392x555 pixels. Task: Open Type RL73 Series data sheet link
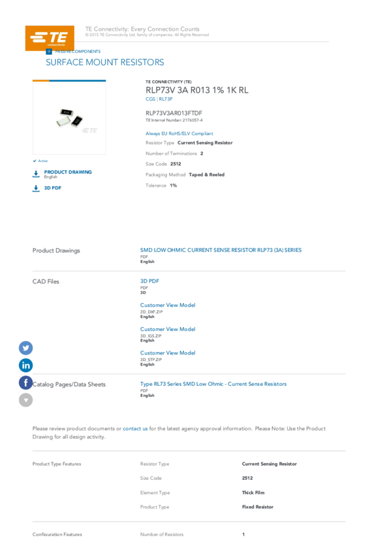click(x=213, y=384)
